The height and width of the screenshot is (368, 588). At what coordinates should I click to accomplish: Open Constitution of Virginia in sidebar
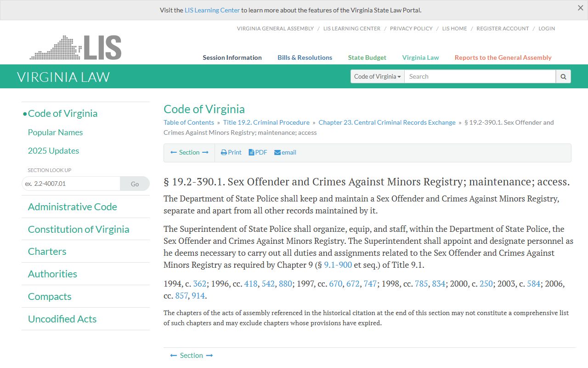click(79, 229)
